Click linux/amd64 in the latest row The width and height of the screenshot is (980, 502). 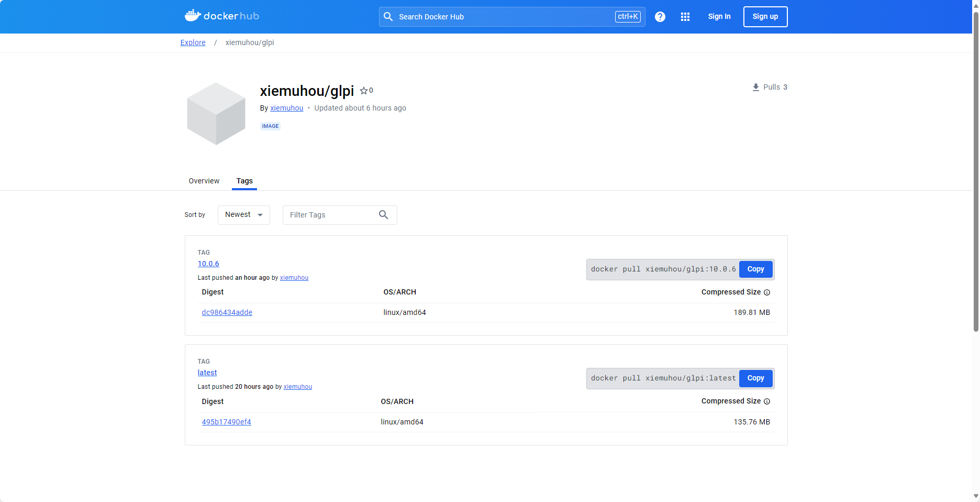coord(402,422)
